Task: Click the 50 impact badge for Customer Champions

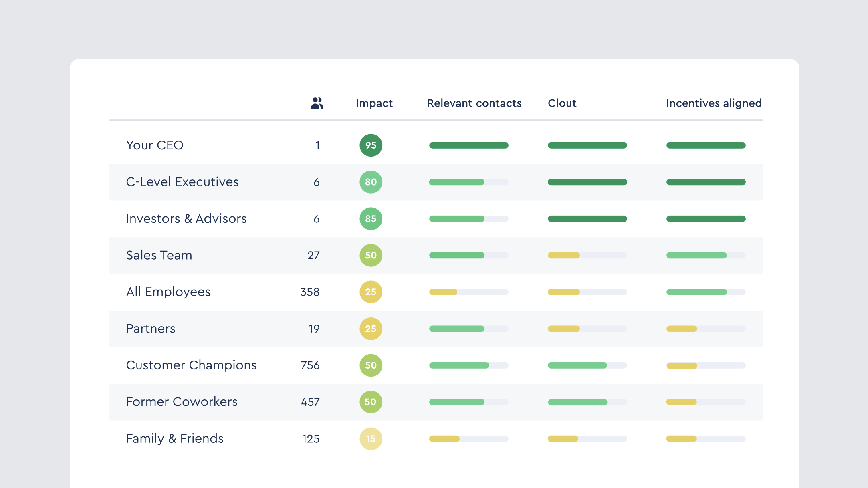Action: tap(371, 365)
